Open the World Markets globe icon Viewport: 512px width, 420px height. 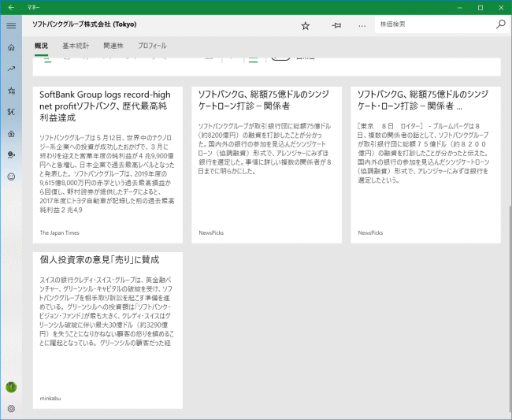click(x=11, y=155)
